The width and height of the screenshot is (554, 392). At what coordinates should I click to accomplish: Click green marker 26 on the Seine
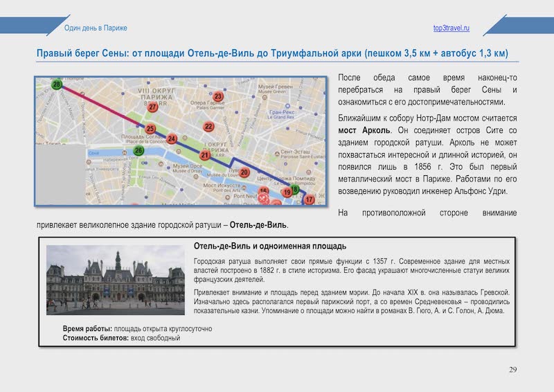click(x=139, y=150)
